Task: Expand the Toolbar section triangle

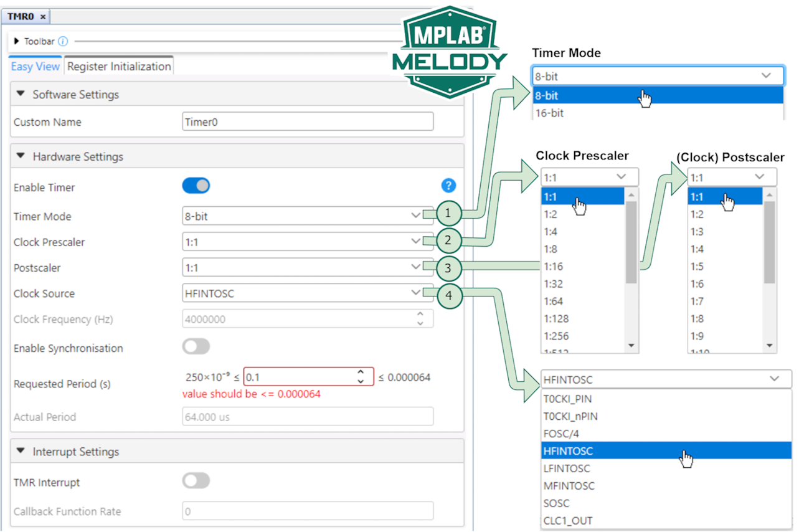Action: pos(17,41)
